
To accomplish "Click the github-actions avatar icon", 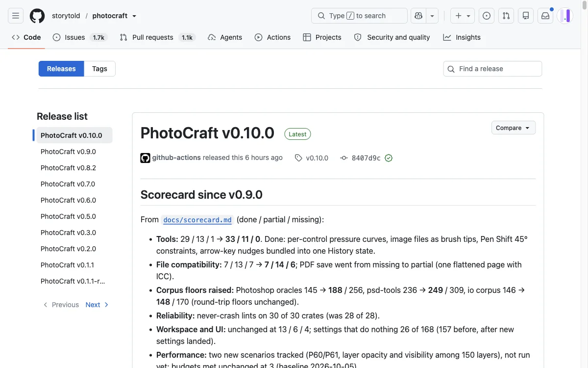I will coord(145,158).
